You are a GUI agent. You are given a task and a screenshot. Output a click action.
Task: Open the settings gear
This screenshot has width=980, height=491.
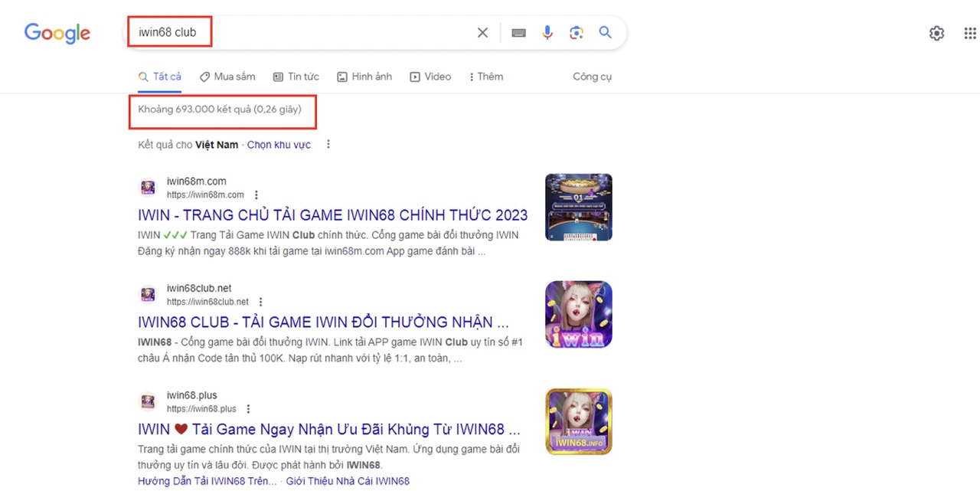tap(936, 33)
